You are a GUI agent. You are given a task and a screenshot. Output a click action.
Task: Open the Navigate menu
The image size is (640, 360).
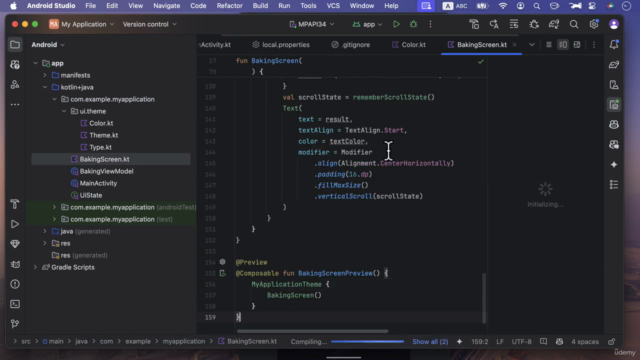(167, 6)
